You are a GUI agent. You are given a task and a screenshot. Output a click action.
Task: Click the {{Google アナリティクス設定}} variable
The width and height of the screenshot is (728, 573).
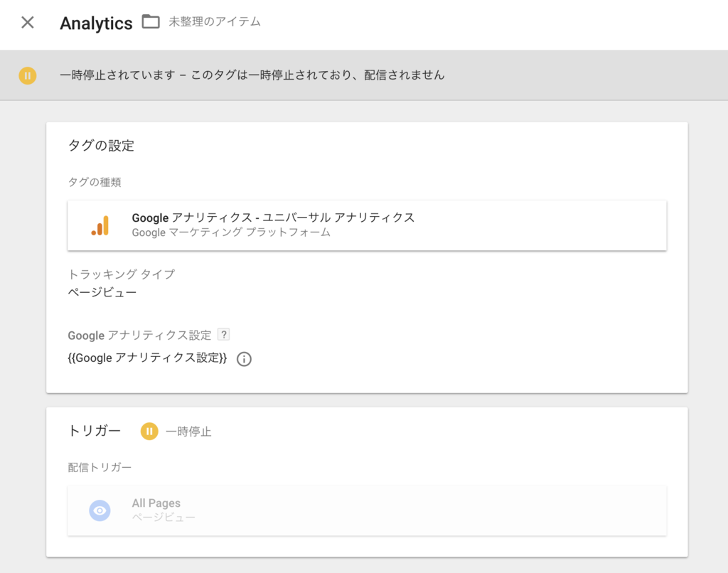coord(147,358)
